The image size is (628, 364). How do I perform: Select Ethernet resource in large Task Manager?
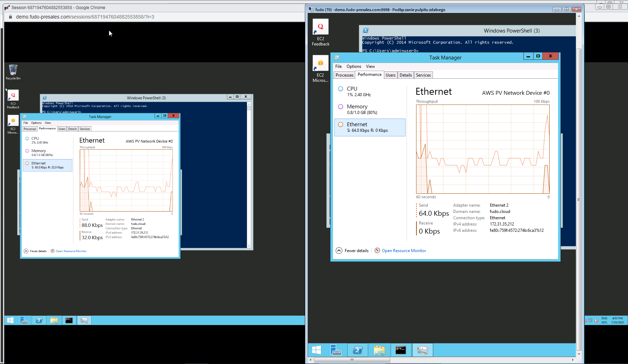(370, 127)
